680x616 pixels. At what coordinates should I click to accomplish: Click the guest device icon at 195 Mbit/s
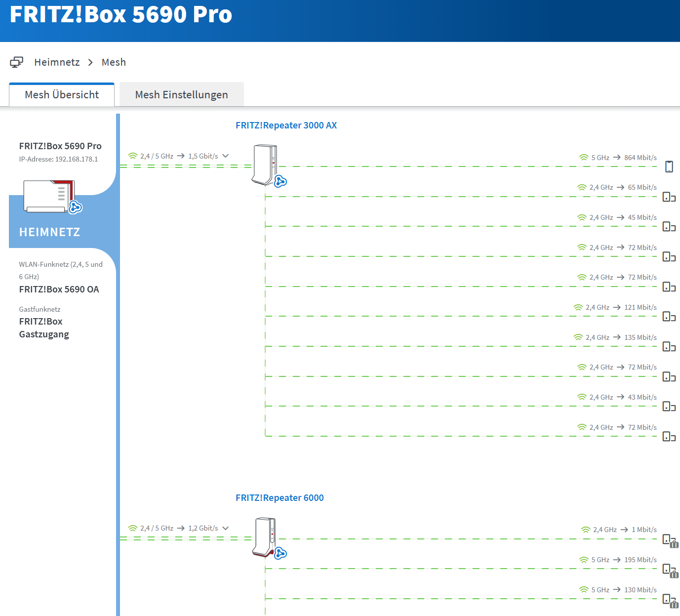click(670, 571)
